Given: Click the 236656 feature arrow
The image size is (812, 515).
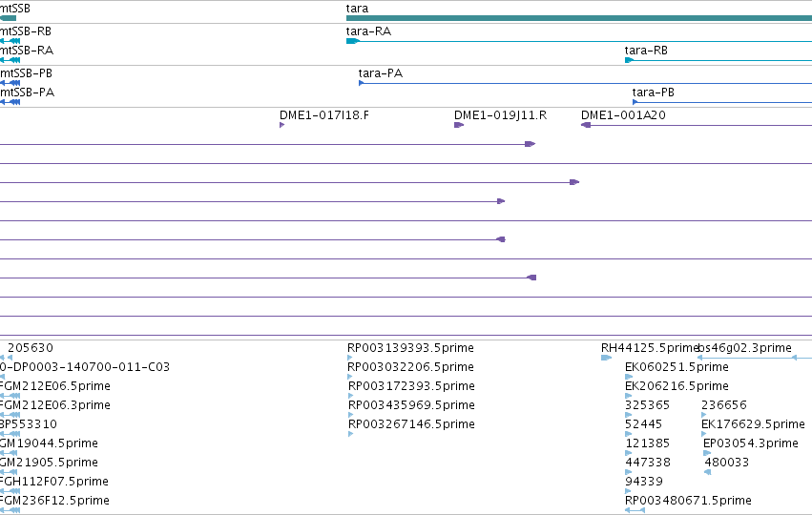Looking at the screenshot, I should [704, 415].
